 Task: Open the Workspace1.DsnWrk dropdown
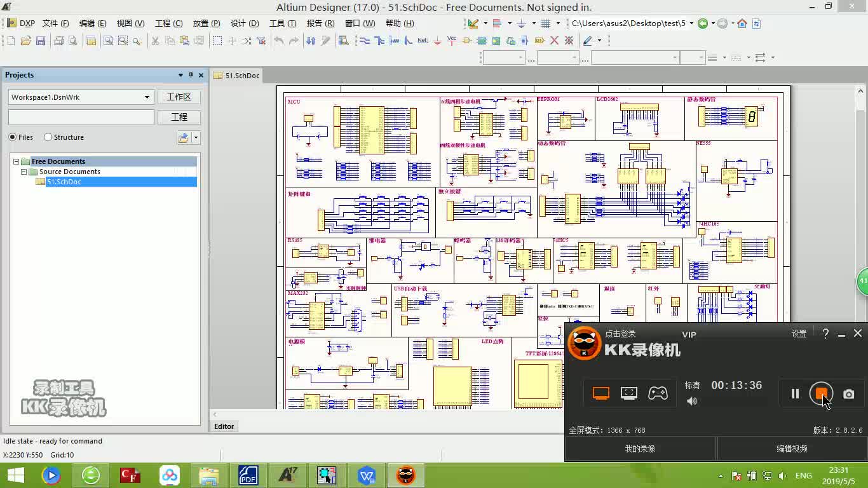pyautogui.click(x=147, y=97)
